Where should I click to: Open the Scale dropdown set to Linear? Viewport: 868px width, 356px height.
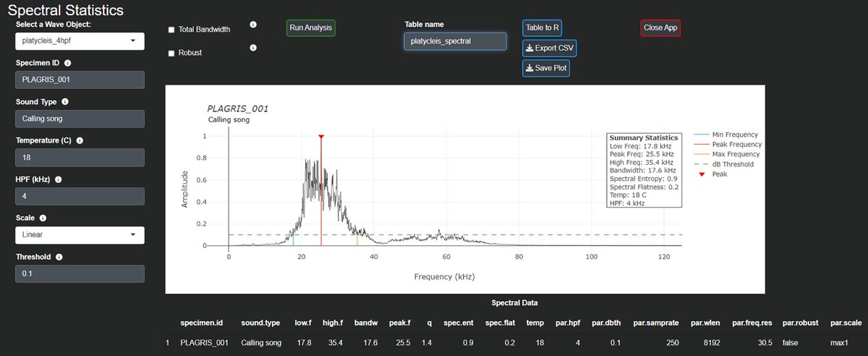(x=80, y=235)
